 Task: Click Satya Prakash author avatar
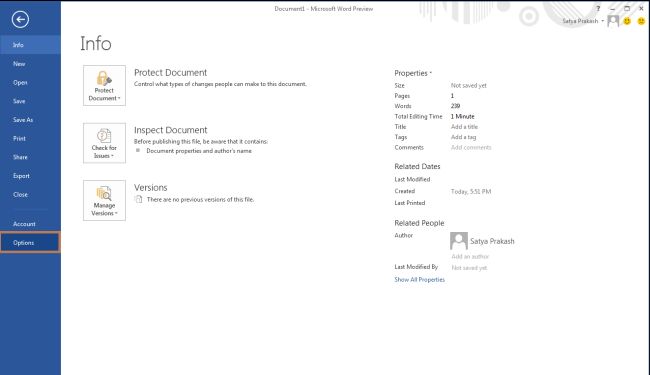(458, 241)
